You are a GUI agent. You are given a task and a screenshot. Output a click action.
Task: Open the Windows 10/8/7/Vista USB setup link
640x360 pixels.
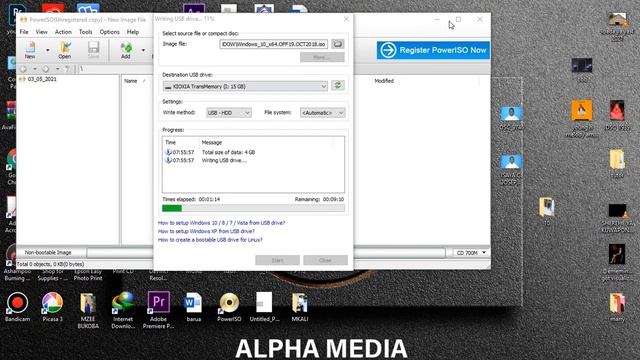coord(221,223)
